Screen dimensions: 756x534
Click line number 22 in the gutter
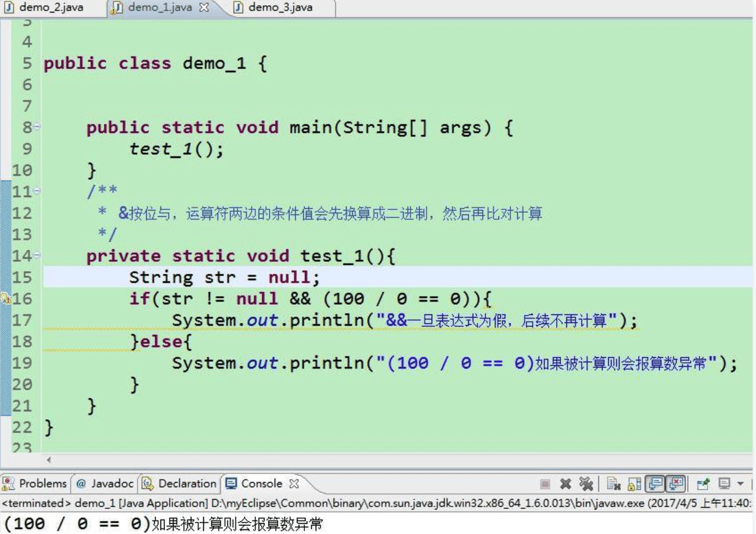[22, 427]
